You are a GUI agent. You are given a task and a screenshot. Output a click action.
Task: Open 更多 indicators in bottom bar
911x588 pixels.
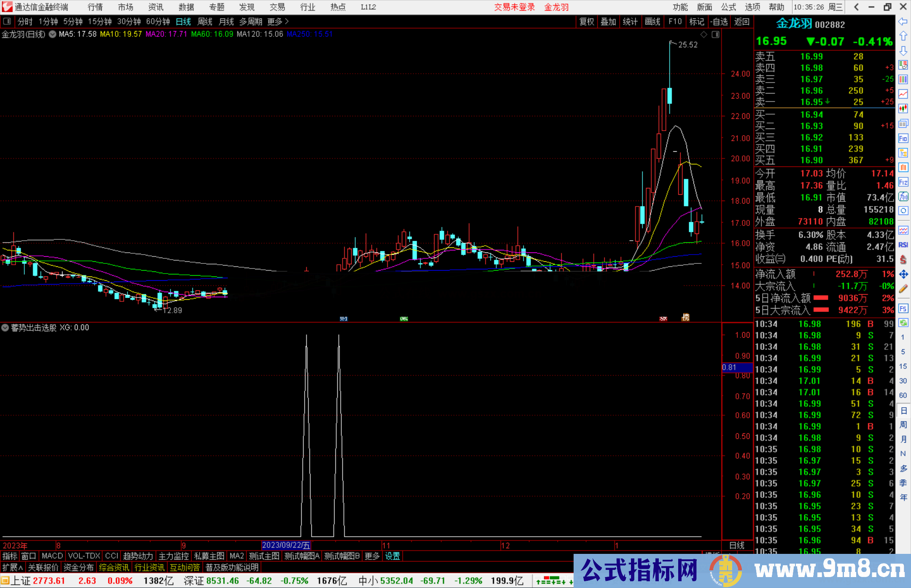[x=372, y=556]
